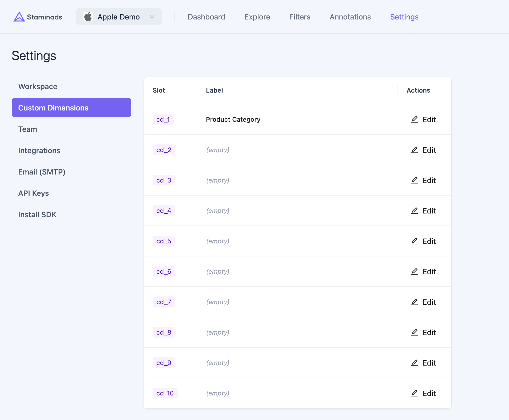Click the cd_3 slot badge
This screenshot has width=509, height=420.
tap(164, 180)
